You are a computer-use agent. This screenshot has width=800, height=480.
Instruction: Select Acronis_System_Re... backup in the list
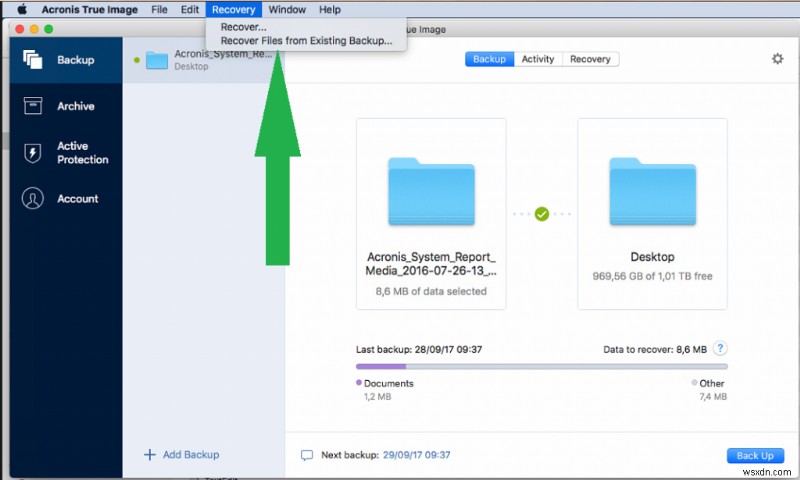[204, 60]
